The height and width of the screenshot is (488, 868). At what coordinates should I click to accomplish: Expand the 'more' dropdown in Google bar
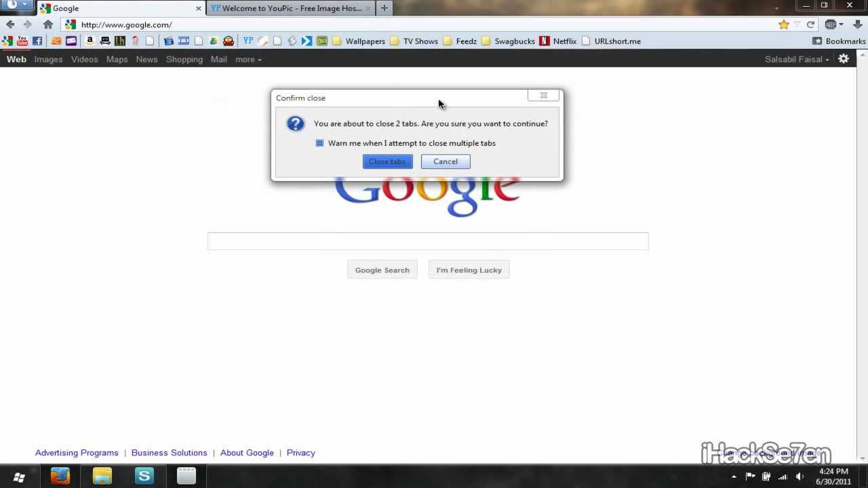point(248,59)
